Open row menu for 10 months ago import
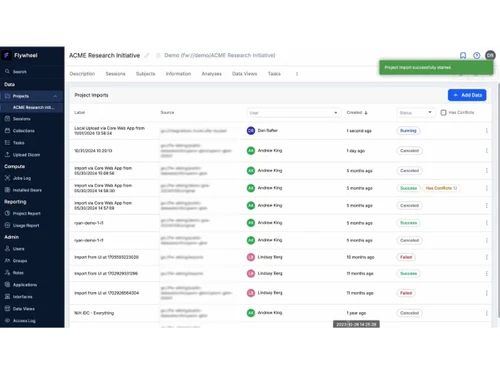The width and height of the screenshot is (500, 375). (x=487, y=257)
